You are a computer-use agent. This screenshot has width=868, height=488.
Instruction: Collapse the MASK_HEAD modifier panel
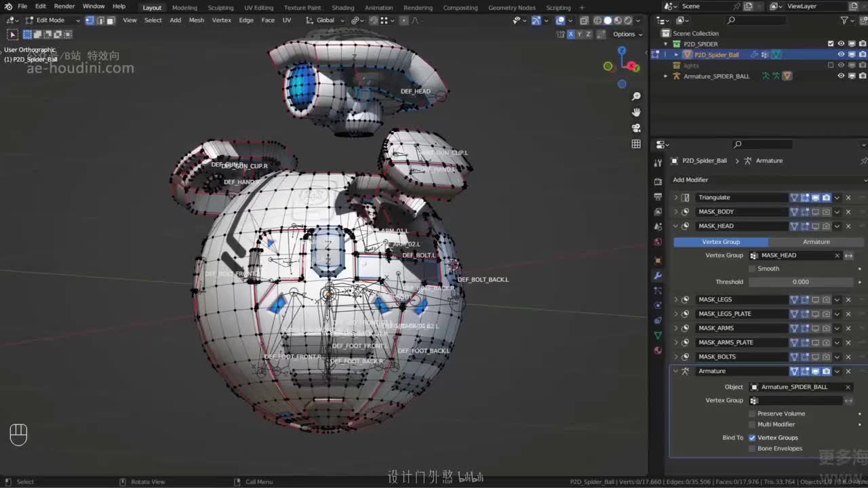click(x=675, y=226)
